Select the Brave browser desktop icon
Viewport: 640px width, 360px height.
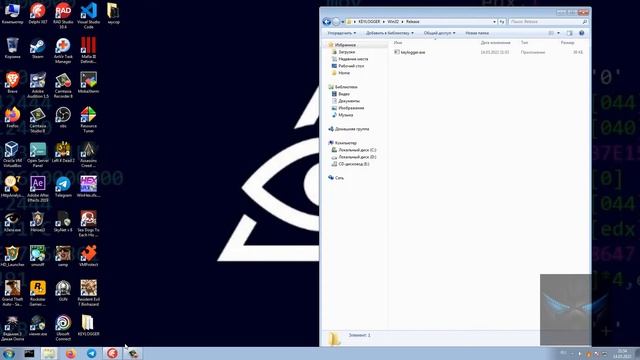pyautogui.click(x=12, y=82)
